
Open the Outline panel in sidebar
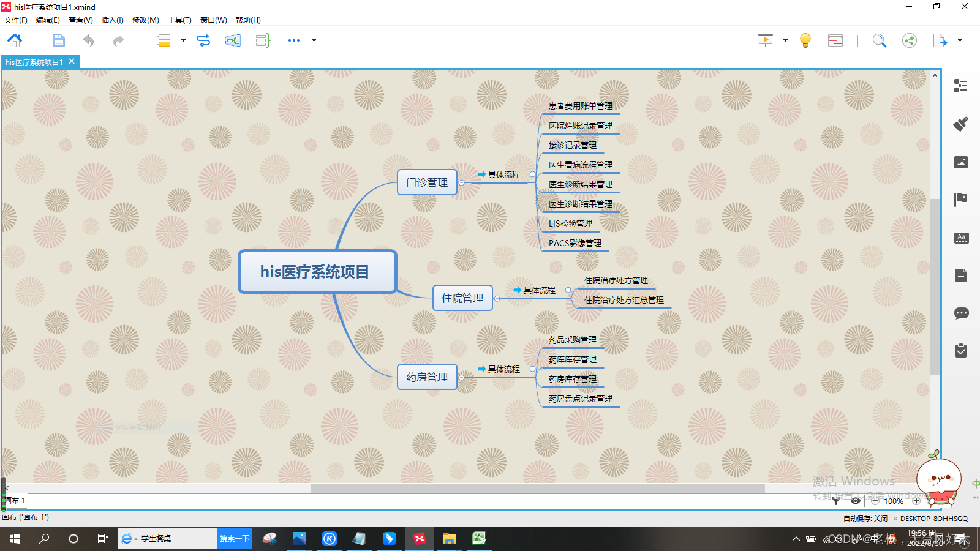coord(961,86)
